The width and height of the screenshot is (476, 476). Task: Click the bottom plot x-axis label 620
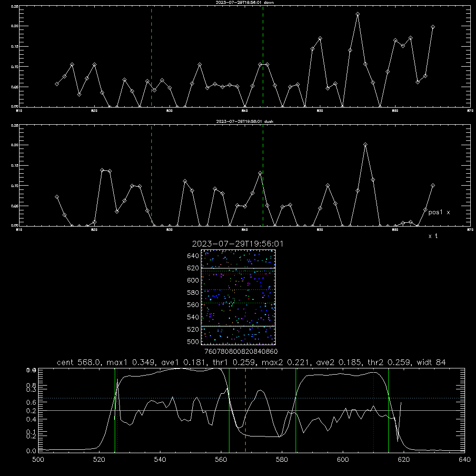[404, 460]
